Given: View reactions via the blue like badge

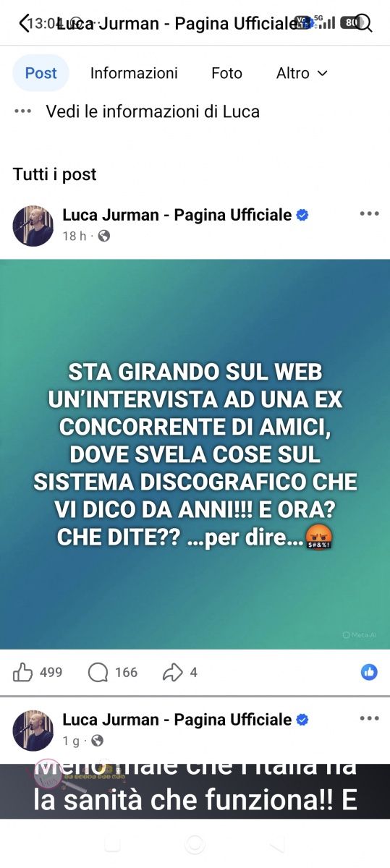Looking at the screenshot, I should (369, 672).
